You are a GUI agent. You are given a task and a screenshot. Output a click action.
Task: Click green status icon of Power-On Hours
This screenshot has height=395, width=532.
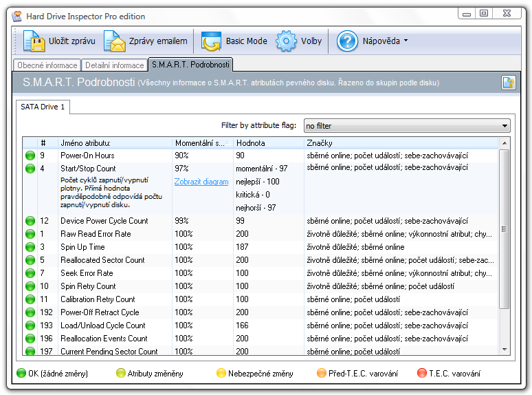coord(30,156)
